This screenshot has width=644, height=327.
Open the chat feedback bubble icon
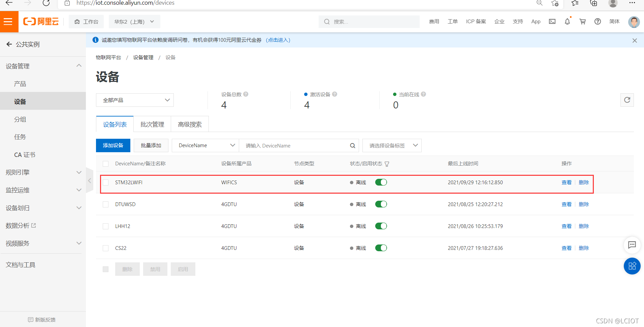[x=632, y=245]
